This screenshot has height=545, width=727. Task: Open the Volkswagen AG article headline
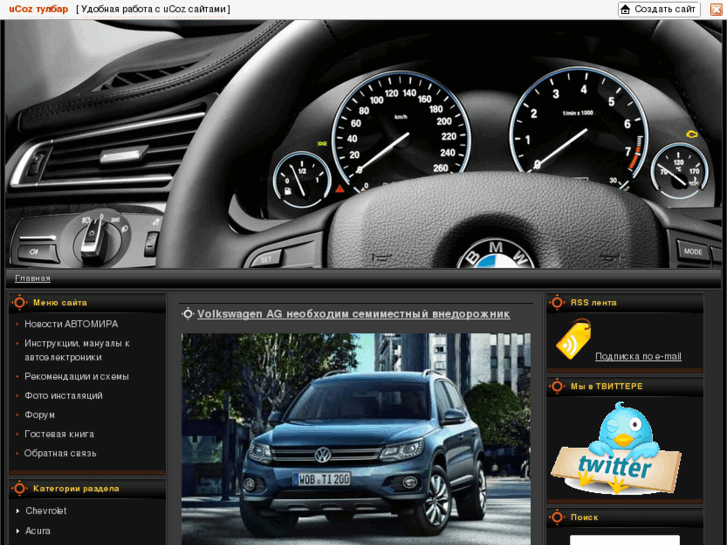click(x=353, y=314)
